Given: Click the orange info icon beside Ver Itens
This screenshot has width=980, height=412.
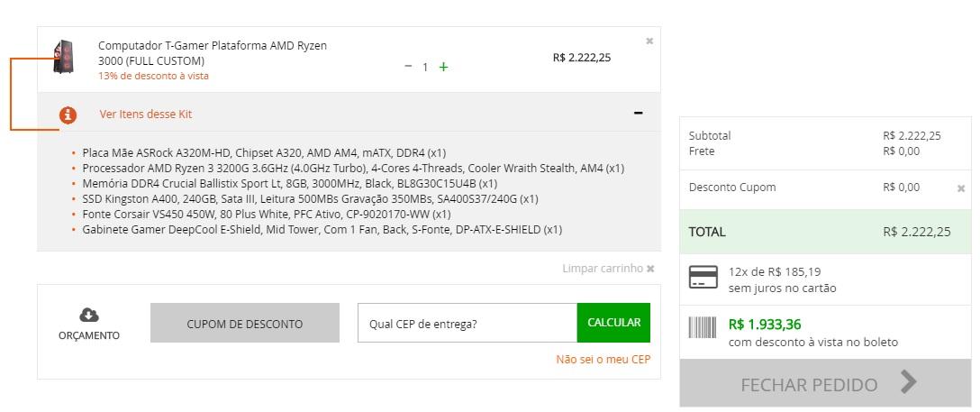Looking at the screenshot, I should coord(68,115).
